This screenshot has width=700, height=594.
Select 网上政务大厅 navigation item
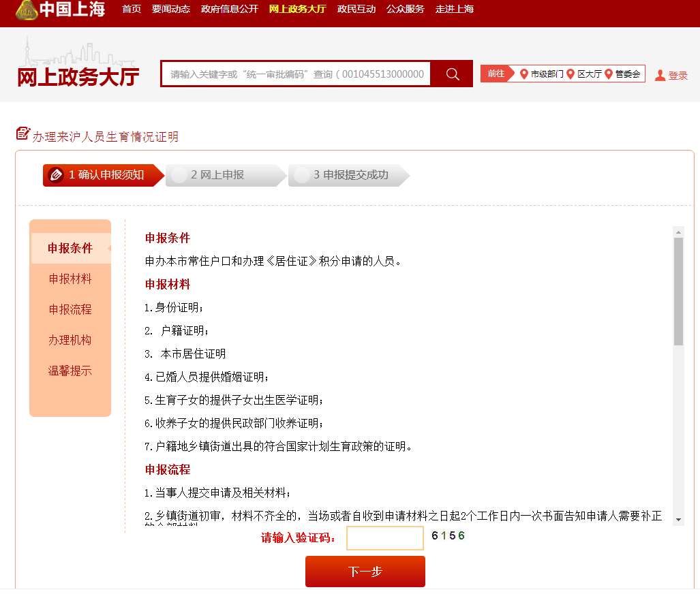298,10
